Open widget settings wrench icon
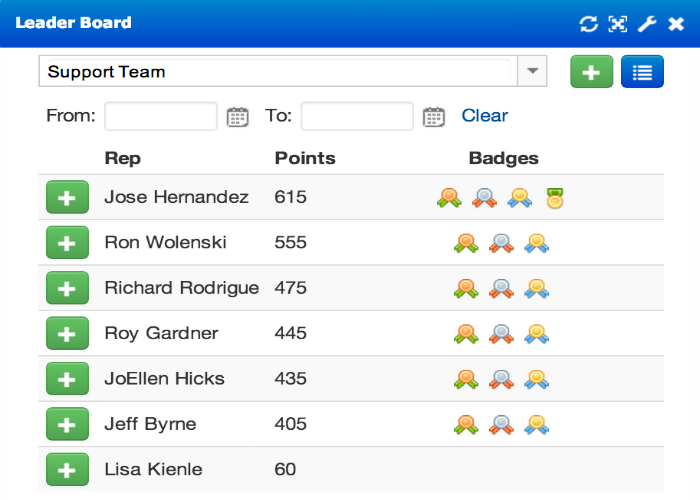This screenshot has width=700, height=500. tap(647, 24)
